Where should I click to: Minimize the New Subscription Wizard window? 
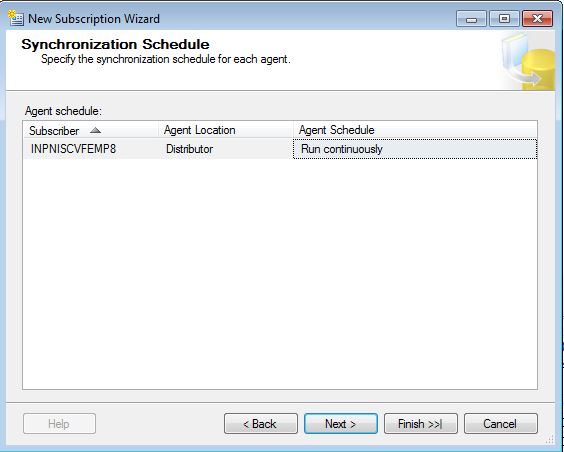tap(471, 19)
